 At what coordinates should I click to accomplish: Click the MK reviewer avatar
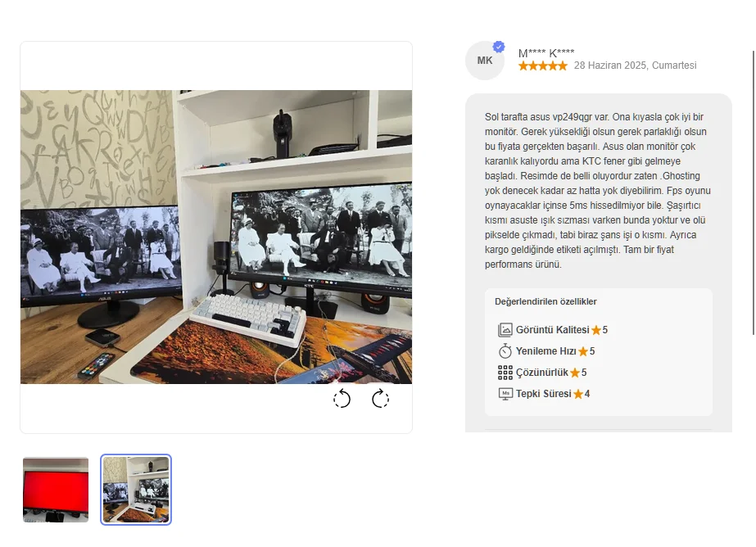[485, 61]
